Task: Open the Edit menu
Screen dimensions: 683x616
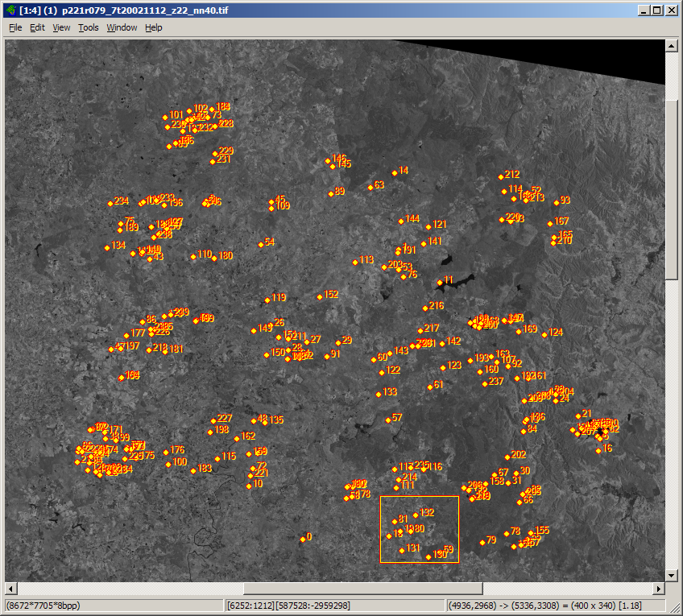Action: 37,27
